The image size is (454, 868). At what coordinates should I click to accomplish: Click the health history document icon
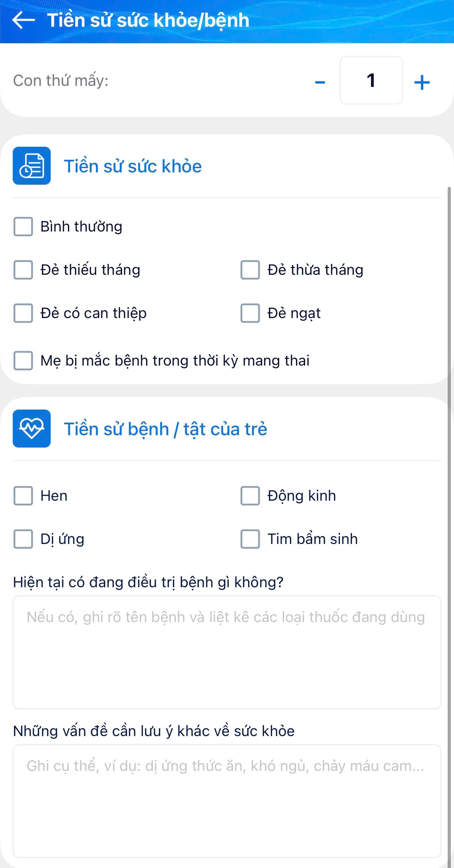point(32,166)
